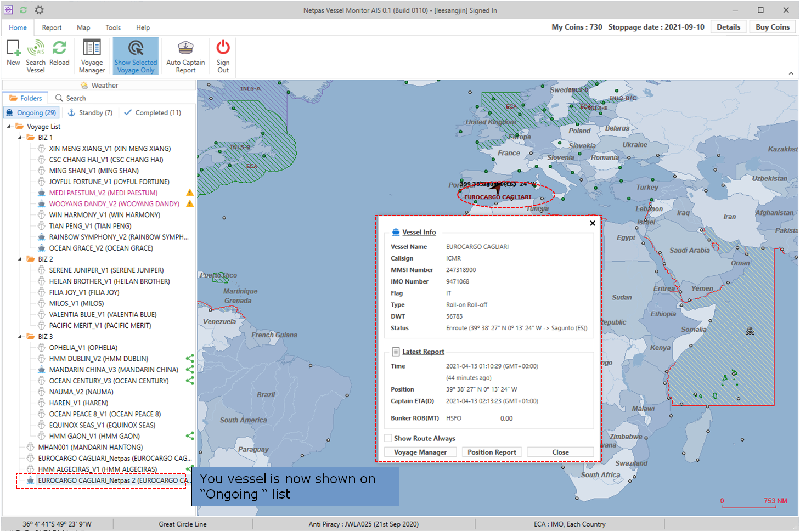Click the piracy skull icon on map

[750, 331]
